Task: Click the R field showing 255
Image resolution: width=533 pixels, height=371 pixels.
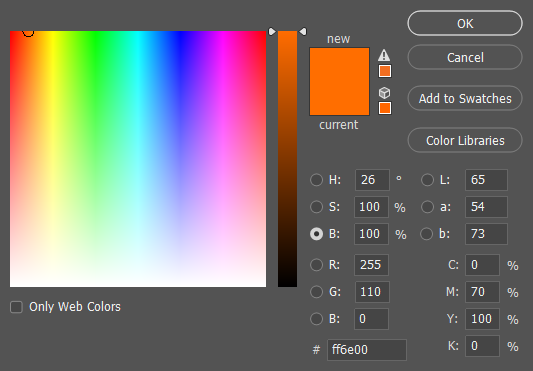Action: 372,265
